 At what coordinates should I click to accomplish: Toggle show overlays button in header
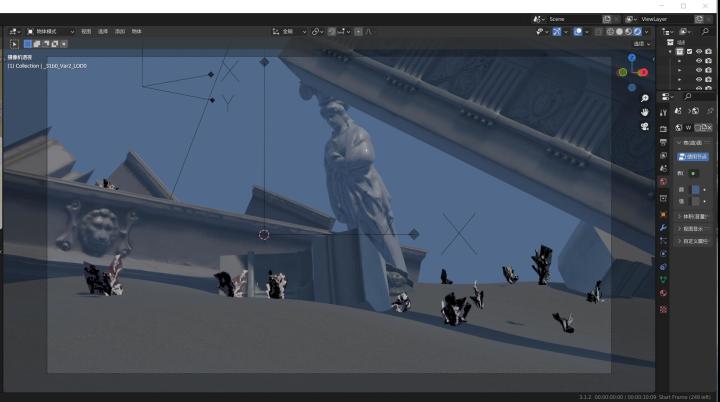point(578,32)
